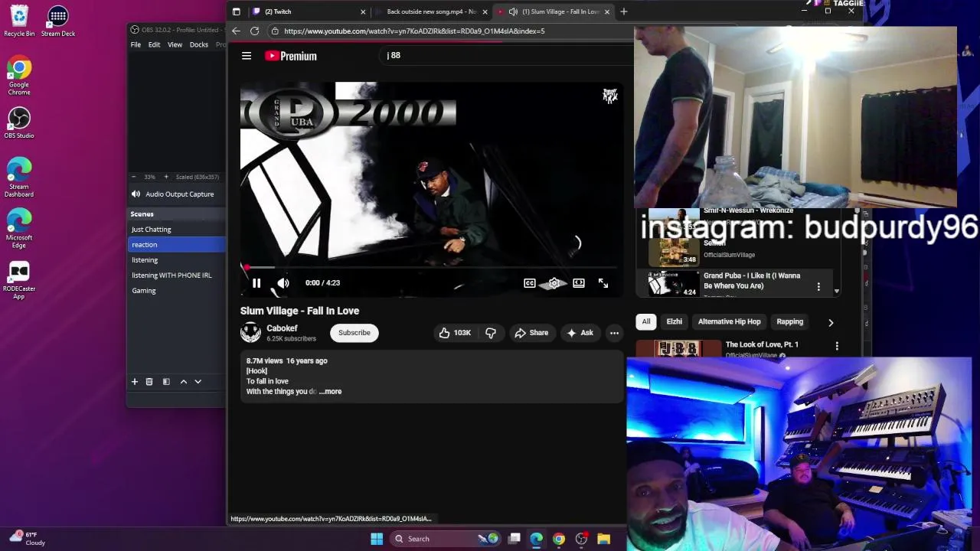The width and height of the screenshot is (980, 551).
Task: Focus the YouTube search box
Action: [x=505, y=55]
